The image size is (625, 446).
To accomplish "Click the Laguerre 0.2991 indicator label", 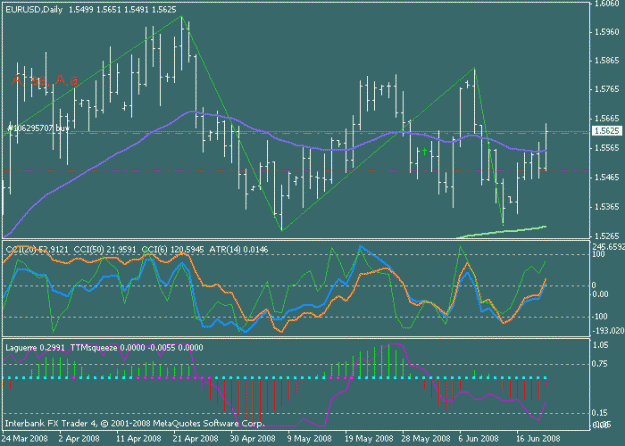I will (35, 348).
